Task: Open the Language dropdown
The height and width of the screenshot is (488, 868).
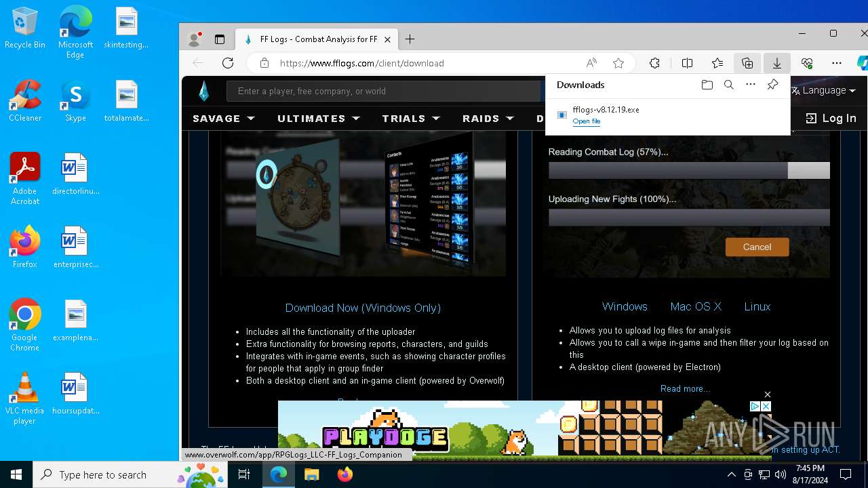Action: pyautogui.click(x=823, y=90)
